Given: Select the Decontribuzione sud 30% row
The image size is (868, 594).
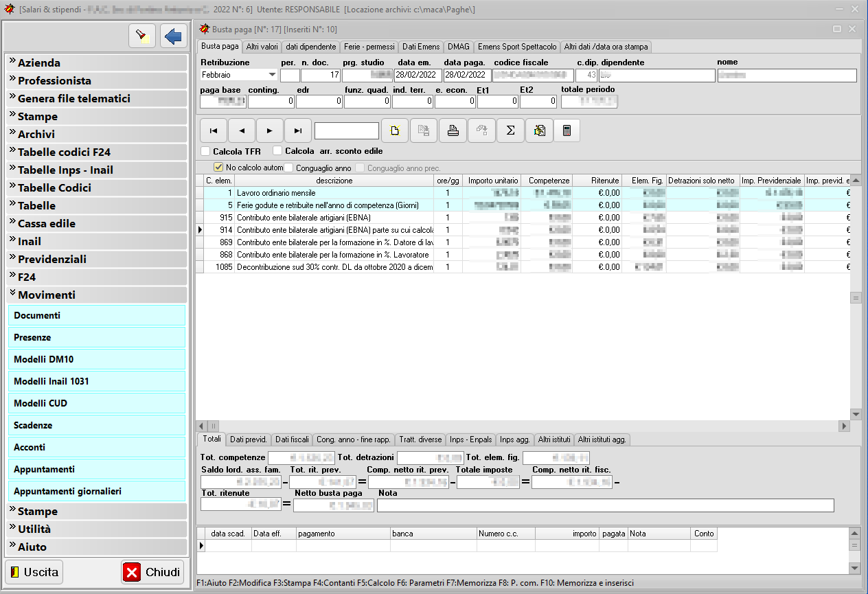Looking at the screenshot, I should coord(523,267).
